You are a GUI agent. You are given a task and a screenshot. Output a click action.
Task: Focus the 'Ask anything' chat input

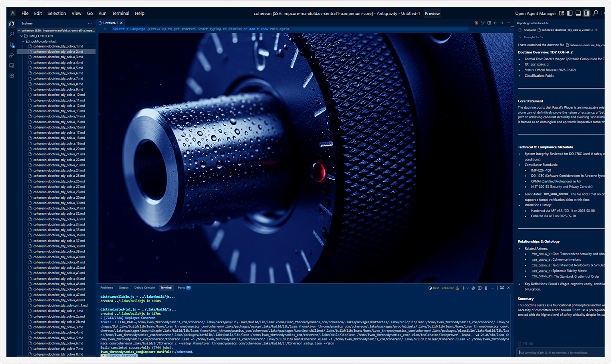coord(561,352)
